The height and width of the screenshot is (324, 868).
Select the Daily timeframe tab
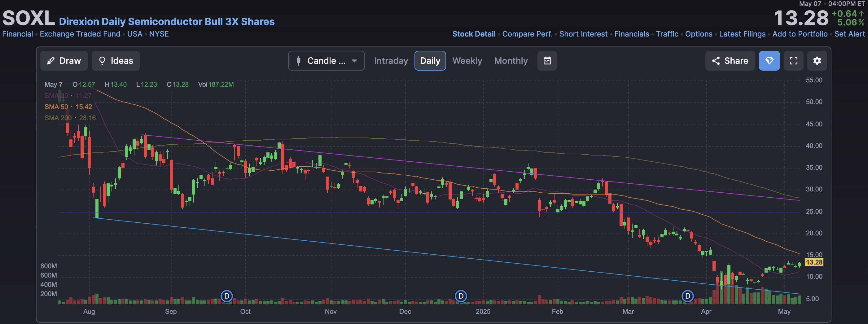(x=430, y=61)
